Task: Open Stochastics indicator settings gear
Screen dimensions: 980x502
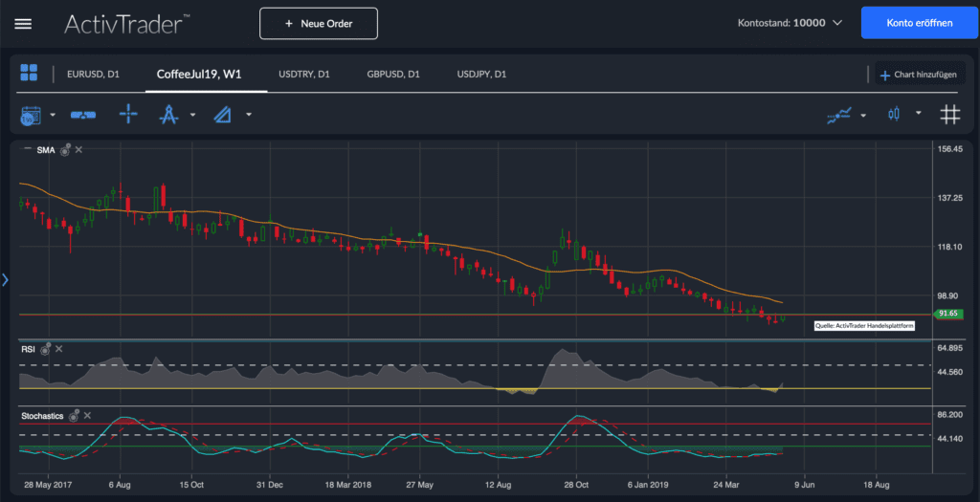Action: 74,416
